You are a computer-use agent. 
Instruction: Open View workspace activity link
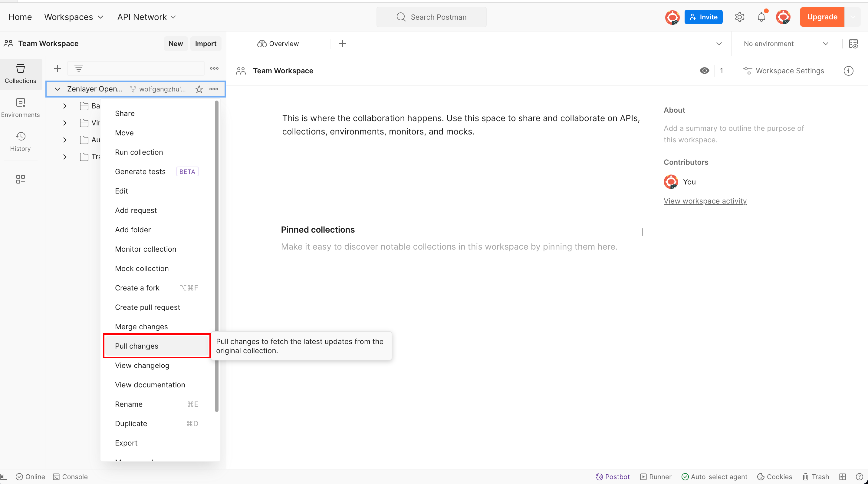(x=705, y=201)
